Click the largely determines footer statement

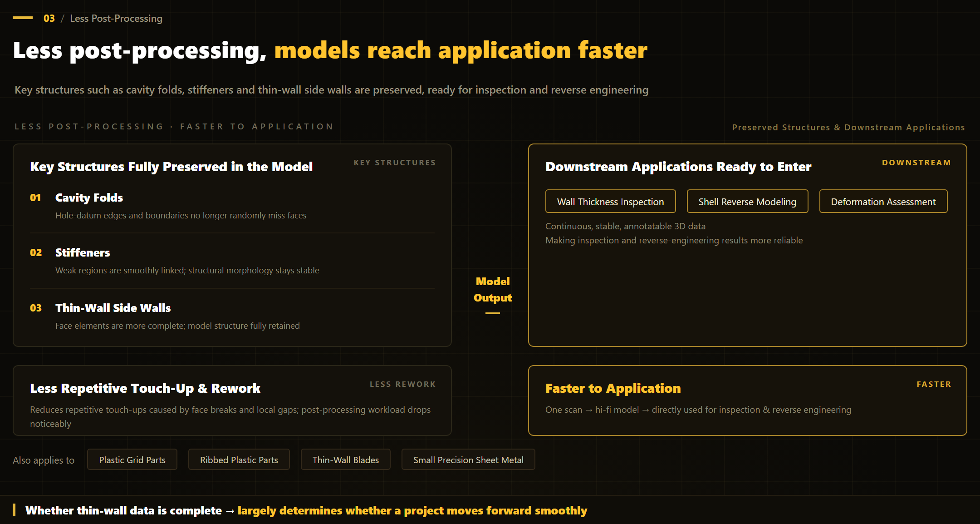pyautogui.click(x=412, y=510)
